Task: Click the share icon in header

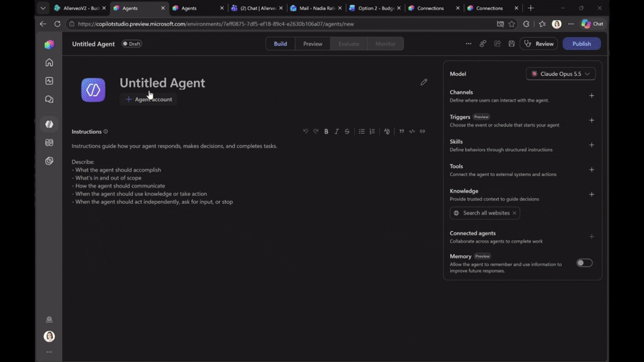Action: (x=497, y=44)
